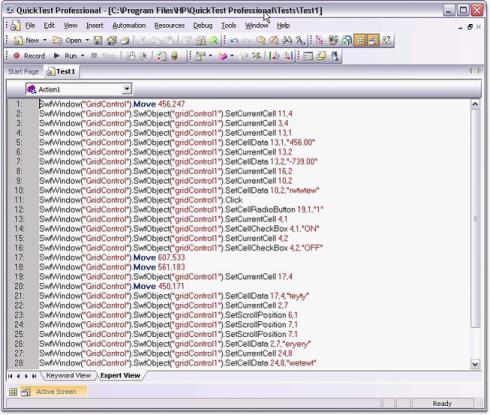Switch to the Start Page tab
This screenshot has height=415, width=490.
23,71
